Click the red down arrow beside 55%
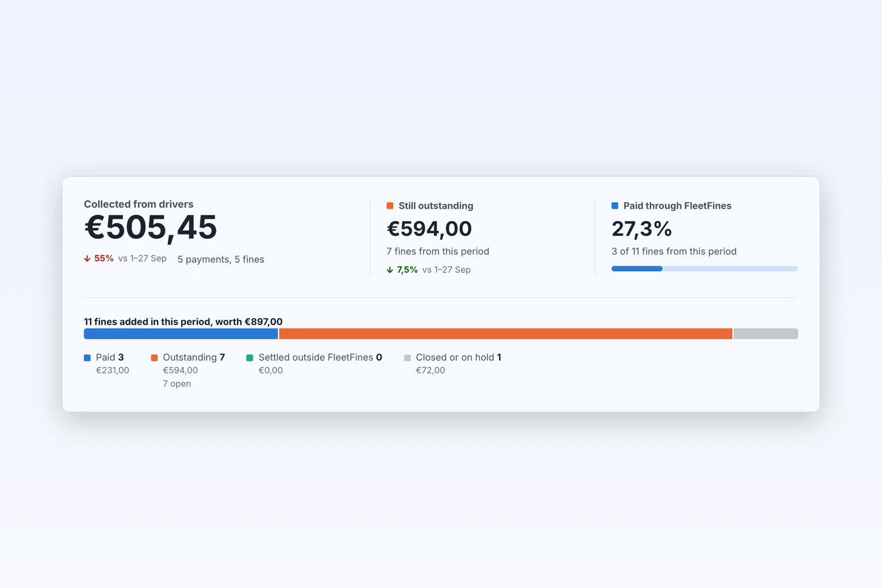The width and height of the screenshot is (882, 588). tap(87, 259)
